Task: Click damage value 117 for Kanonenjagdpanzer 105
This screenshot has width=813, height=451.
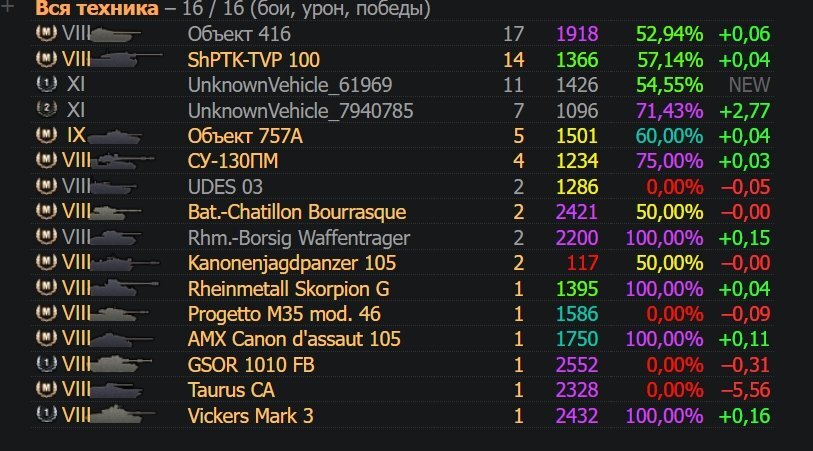Action: coord(582,263)
